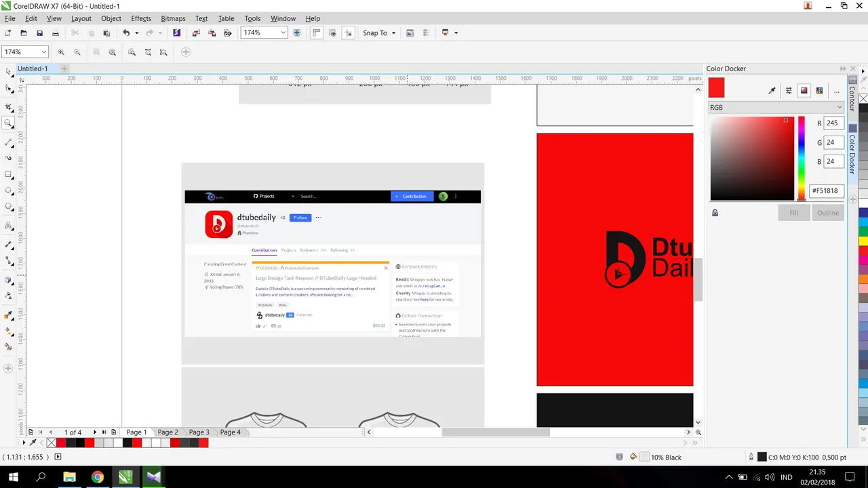Toggle full-screen preview button
868x488 pixels.
coord(296,33)
